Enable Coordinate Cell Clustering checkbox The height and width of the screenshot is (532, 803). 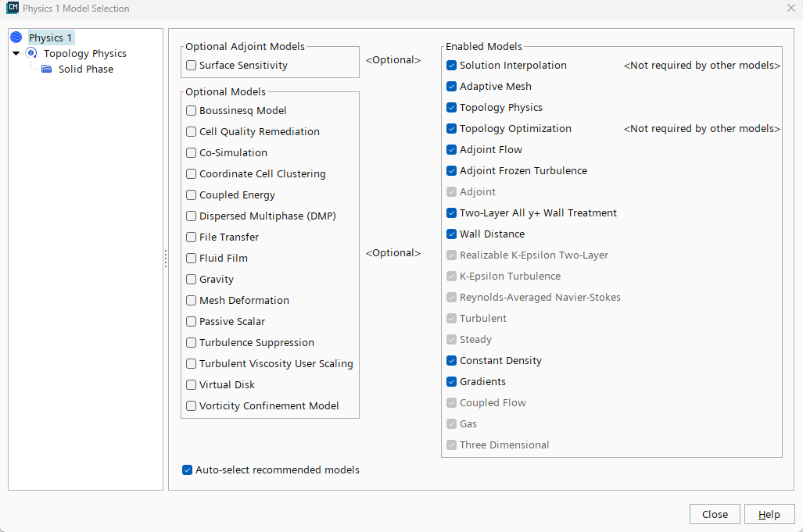tap(191, 174)
